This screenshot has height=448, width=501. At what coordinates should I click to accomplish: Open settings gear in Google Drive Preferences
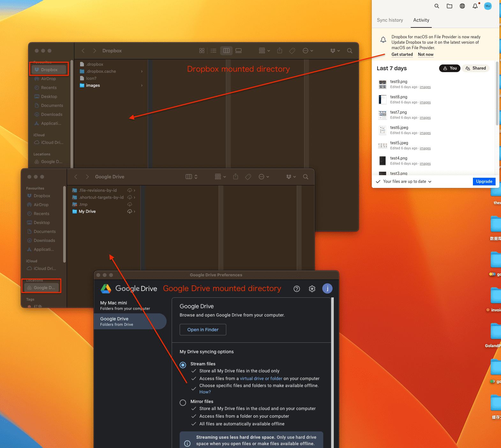pyautogui.click(x=312, y=289)
